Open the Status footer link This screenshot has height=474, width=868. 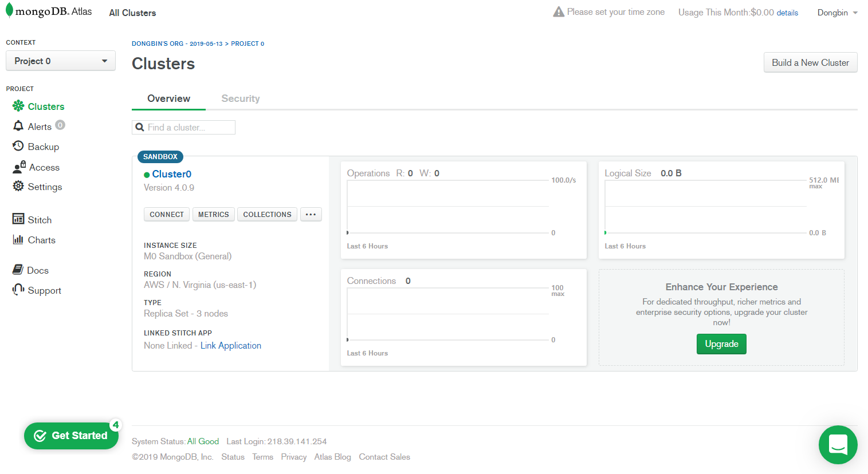click(x=233, y=457)
